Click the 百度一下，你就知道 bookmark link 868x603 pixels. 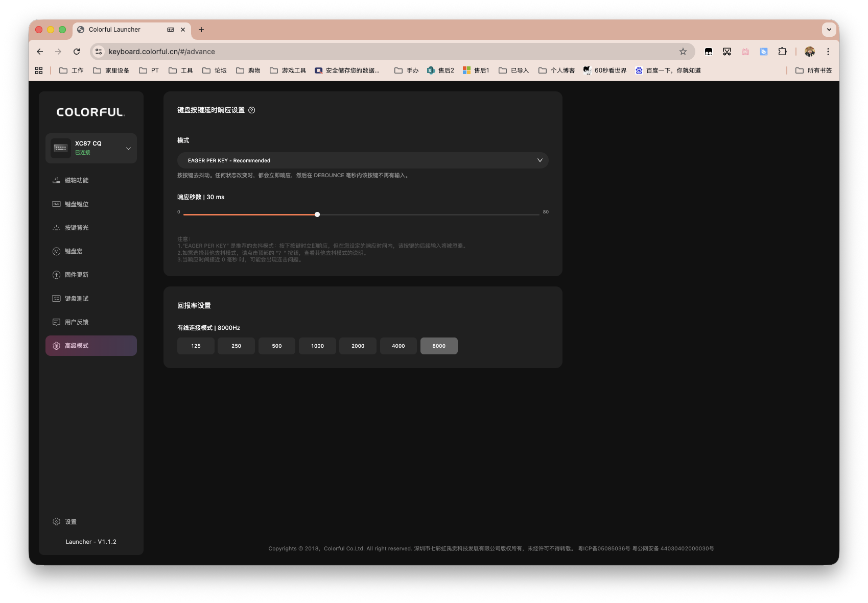tap(668, 70)
